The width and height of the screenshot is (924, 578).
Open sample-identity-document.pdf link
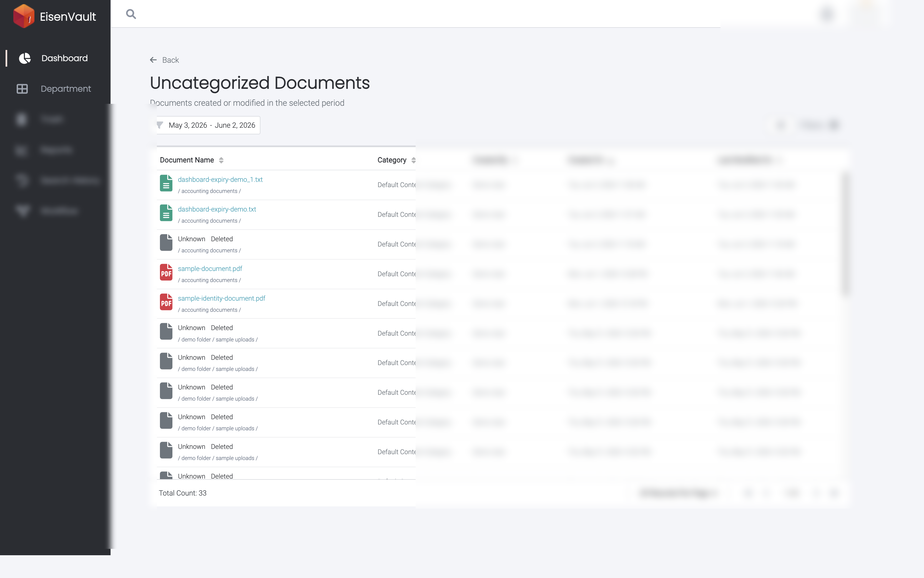pos(221,298)
